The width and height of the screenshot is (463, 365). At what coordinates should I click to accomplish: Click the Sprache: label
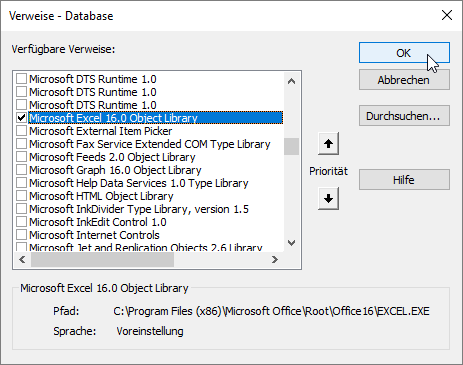75,331
